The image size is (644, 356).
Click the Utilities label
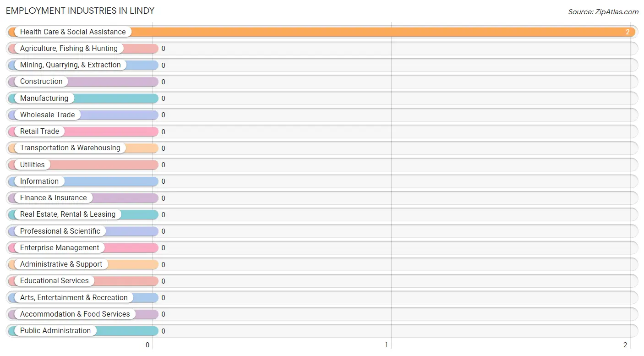(33, 164)
